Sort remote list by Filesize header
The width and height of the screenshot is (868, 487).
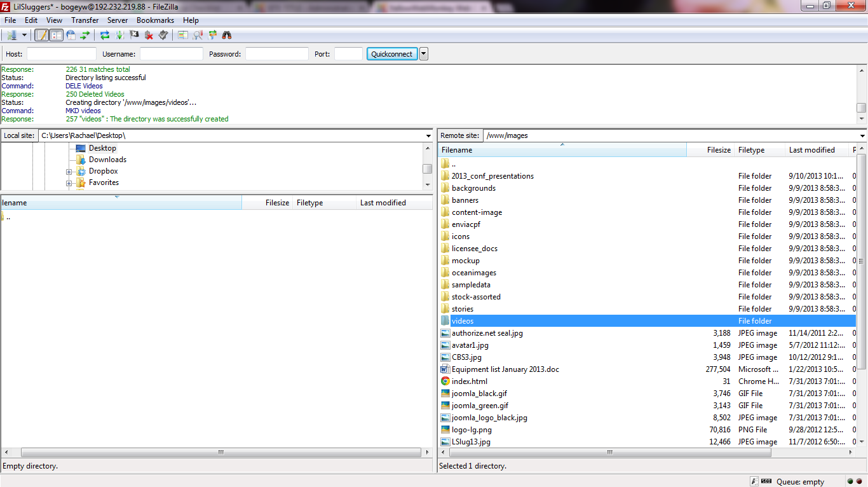710,150
